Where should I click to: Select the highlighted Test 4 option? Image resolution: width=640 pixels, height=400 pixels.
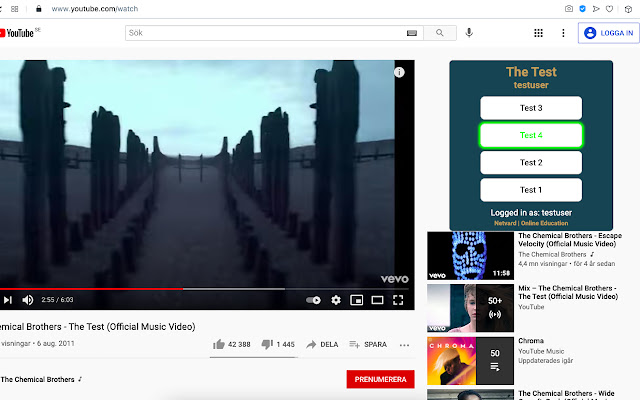click(531, 135)
